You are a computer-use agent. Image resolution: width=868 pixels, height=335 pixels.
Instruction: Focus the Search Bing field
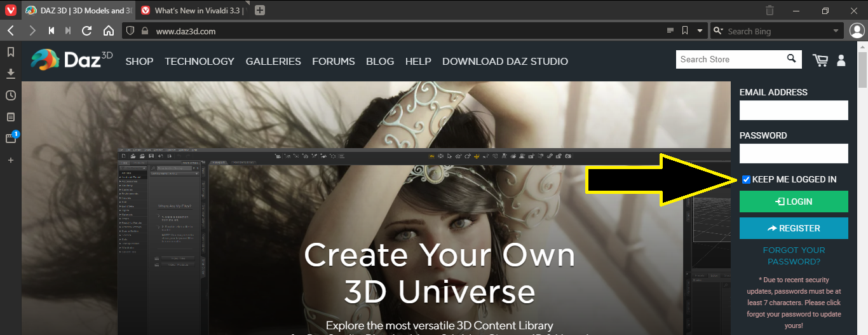tap(778, 31)
